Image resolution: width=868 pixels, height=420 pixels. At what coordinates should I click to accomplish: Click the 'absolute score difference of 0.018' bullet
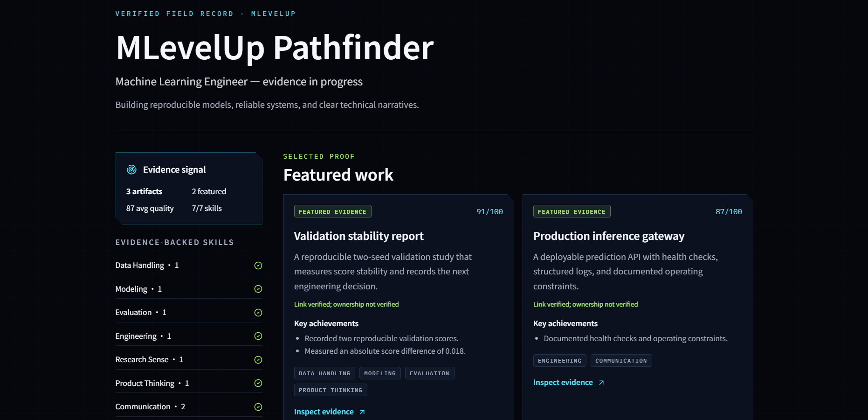(x=385, y=351)
